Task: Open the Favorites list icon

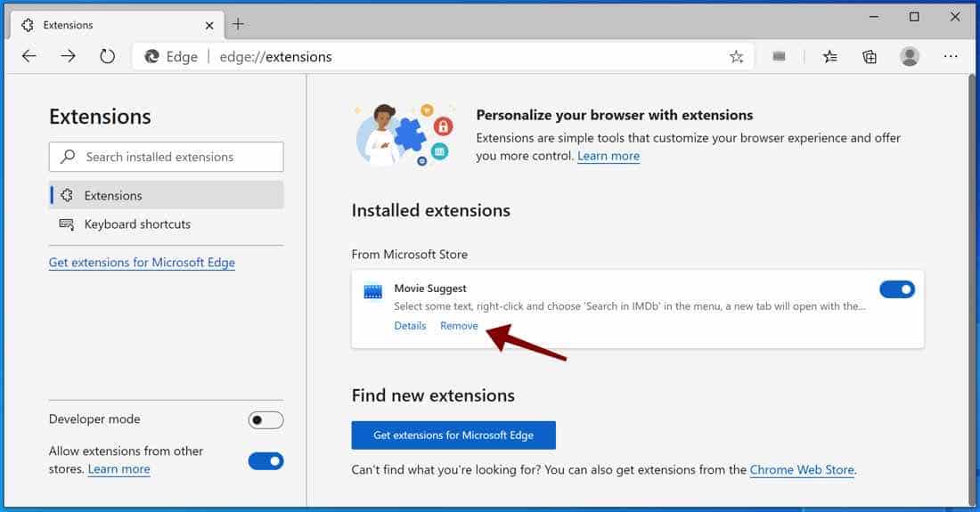Action: click(830, 57)
